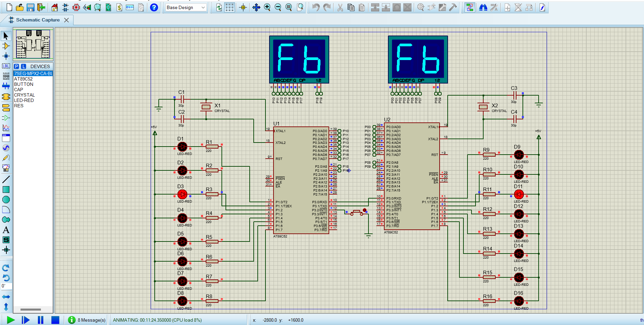The height and width of the screenshot is (325, 644).
Task: Open PCB Layout with the red chip icon
Action: point(76,7)
